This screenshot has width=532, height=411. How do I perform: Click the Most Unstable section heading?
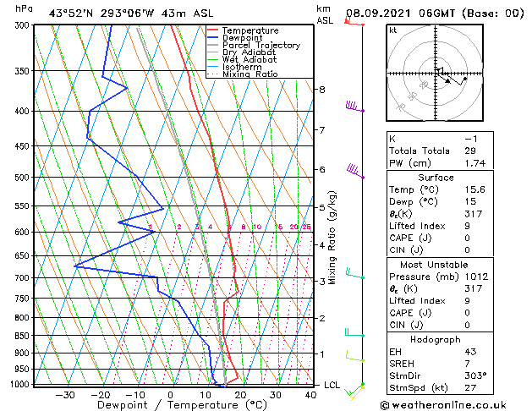(434, 265)
